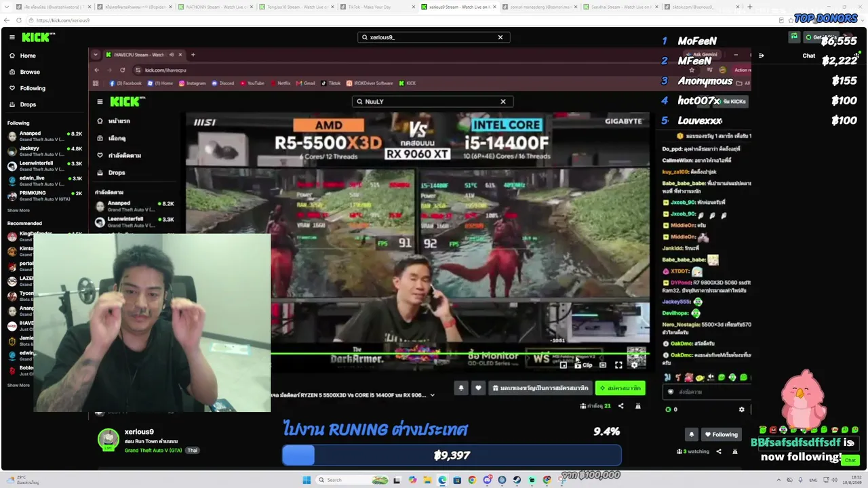Image resolution: width=868 pixels, height=488 pixels.
Task: Click the gift subscription button
Action: click(x=540, y=388)
